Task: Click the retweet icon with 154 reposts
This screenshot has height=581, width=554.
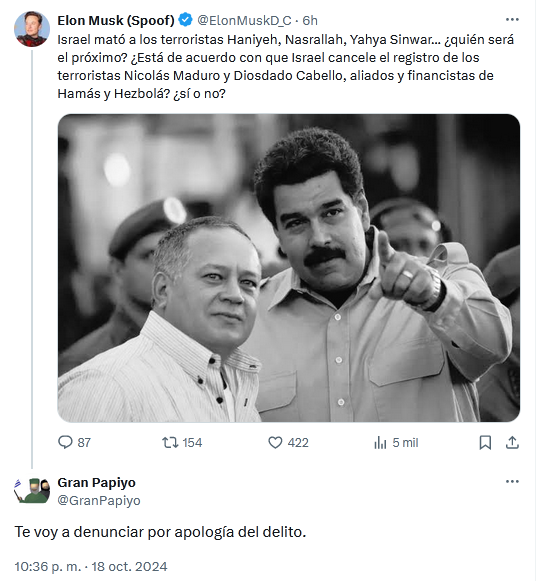Action: [170, 442]
